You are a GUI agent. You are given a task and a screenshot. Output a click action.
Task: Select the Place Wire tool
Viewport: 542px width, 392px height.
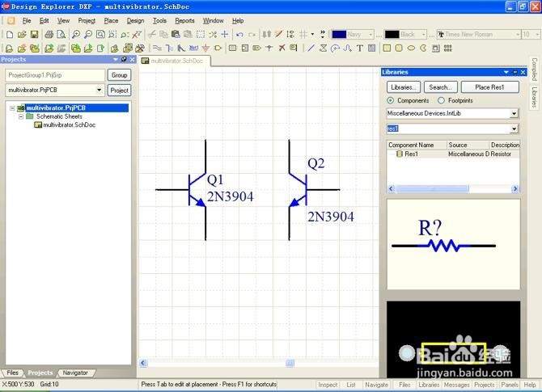[157, 48]
